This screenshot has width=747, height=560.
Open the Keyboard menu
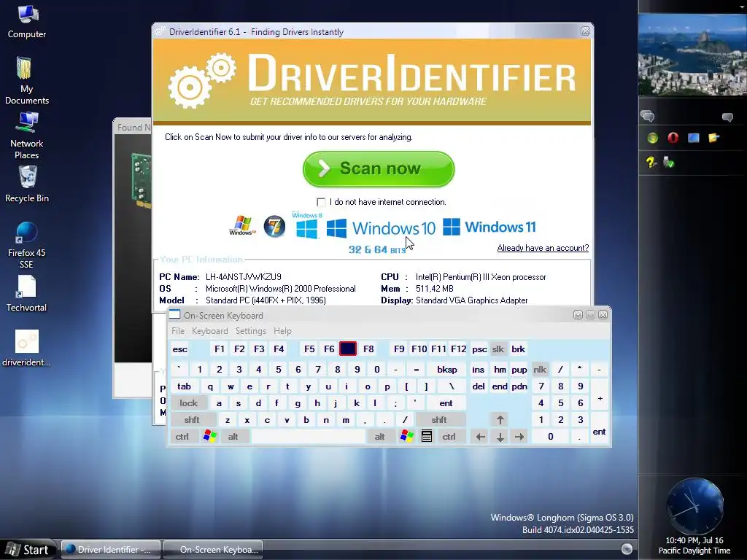click(209, 331)
